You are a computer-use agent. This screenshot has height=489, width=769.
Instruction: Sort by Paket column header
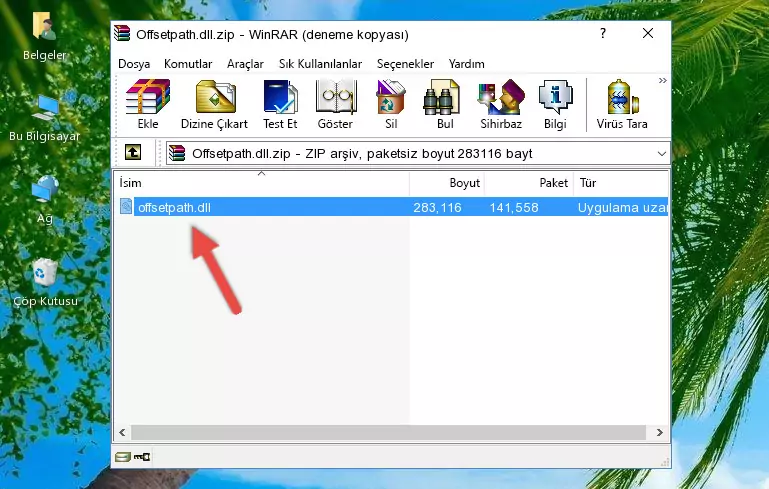pyautogui.click(x=529, y=182)
